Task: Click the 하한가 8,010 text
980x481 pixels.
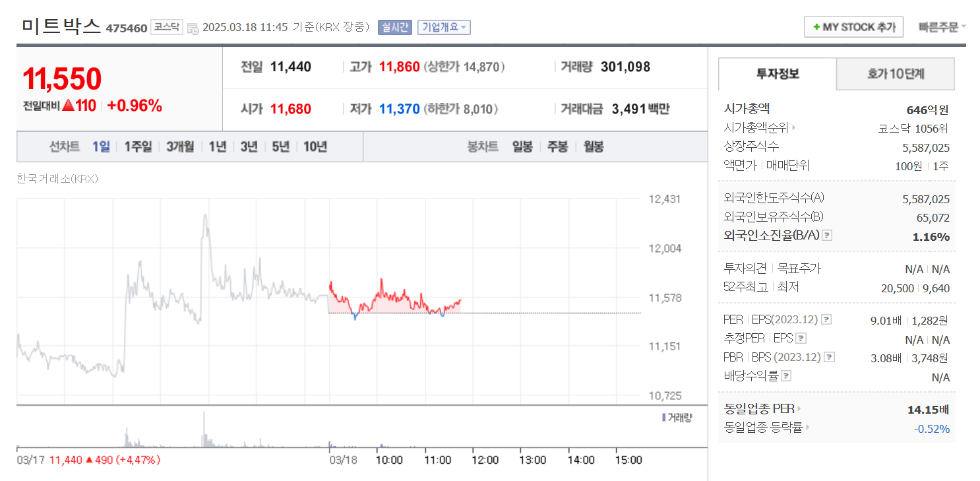Action: 460,109
